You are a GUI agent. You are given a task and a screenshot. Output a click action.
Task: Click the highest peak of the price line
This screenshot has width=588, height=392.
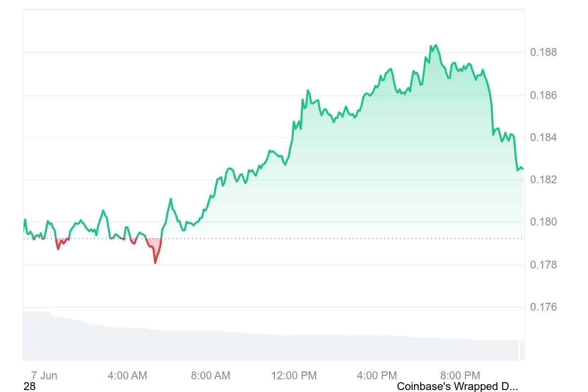[x=436, y=45]
